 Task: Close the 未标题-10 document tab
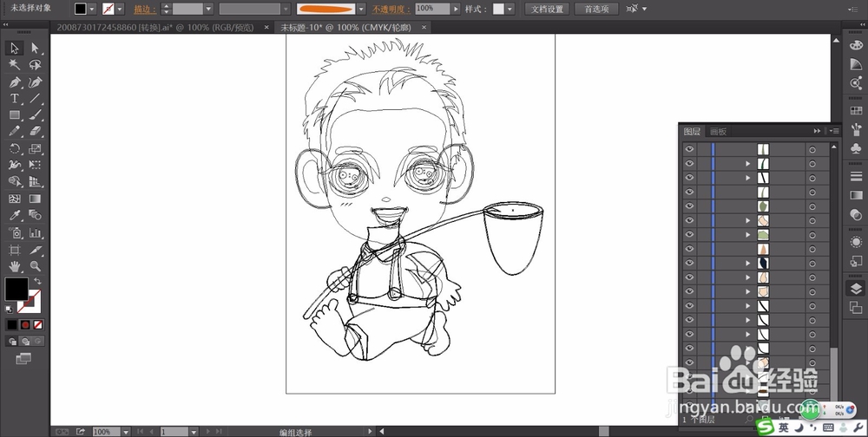[424, 27]
